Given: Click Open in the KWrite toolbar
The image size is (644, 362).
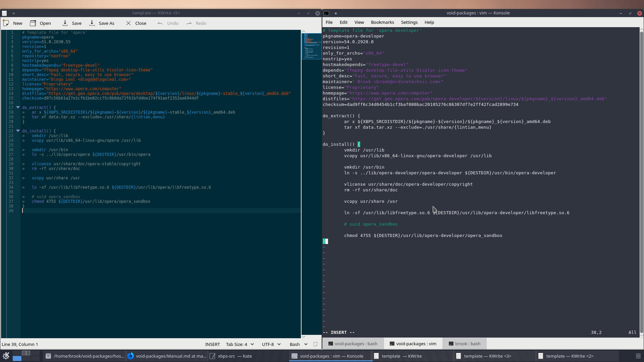Looking at the screenshot, I should pos(40,23).
